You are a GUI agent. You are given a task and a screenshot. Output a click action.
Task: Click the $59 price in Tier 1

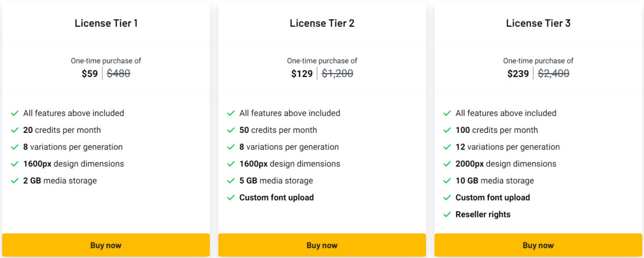(x=90, y=74)
